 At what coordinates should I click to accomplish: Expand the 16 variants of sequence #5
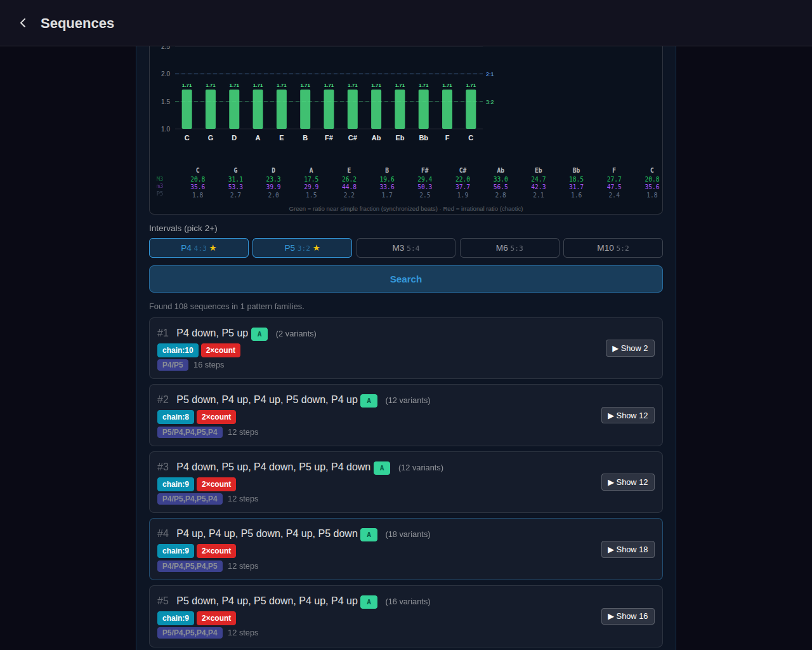pos(627,616)
